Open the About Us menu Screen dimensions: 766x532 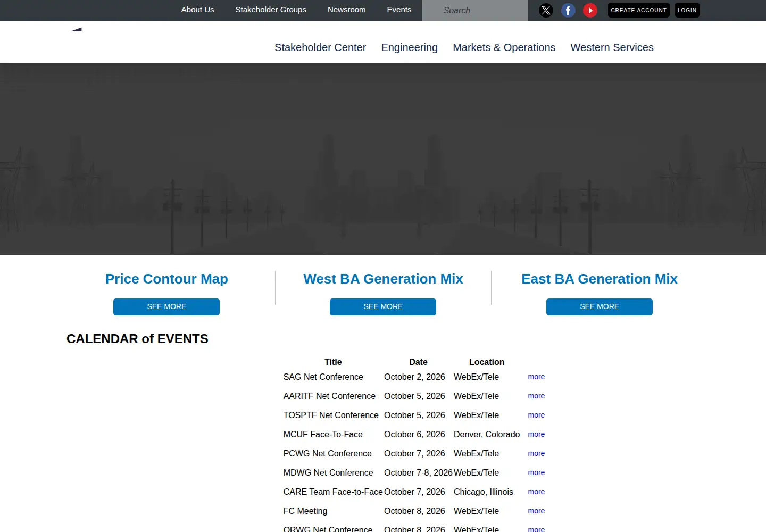pyautogui.click(x=197, y=10)
